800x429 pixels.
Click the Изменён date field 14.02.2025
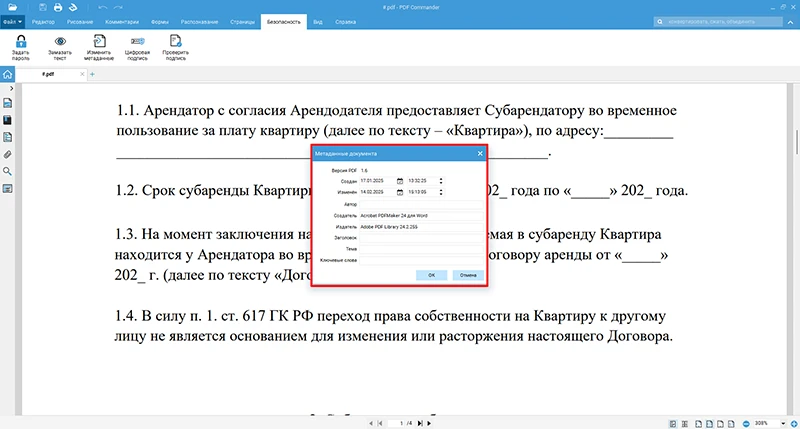tap(377, 192)
